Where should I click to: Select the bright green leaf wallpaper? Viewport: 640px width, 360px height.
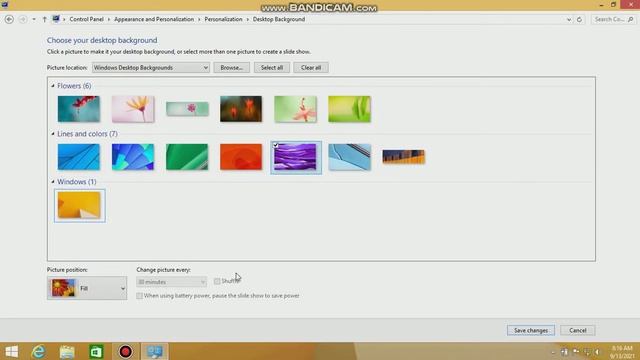pyautogui.click(x=349, y=109)
